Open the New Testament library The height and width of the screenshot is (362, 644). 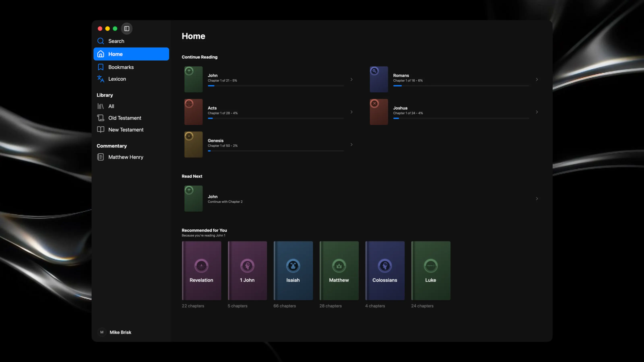tap(131, 129)
